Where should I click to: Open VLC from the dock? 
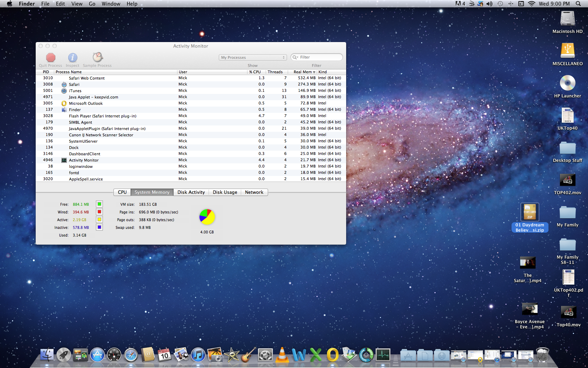(x=282, y=355)
